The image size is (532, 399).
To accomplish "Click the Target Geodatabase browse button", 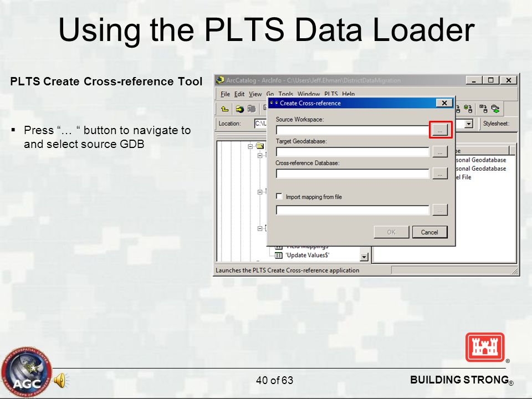I will [x=440, y=152].
